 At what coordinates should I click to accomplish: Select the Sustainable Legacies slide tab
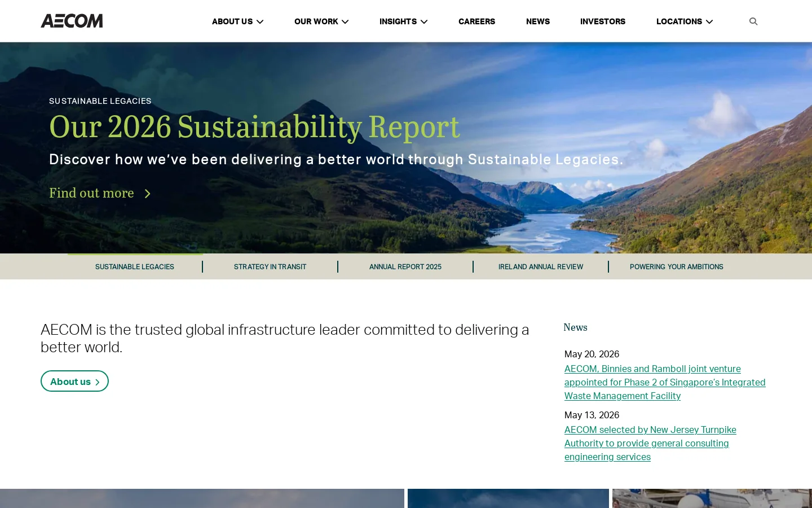(135, 266)
